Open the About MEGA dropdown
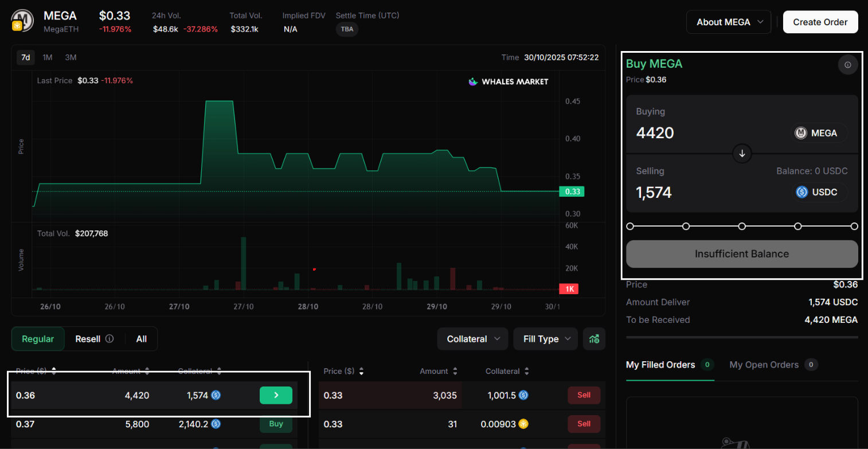Viewport: 868px width, 449px height. tap(729, 22)
